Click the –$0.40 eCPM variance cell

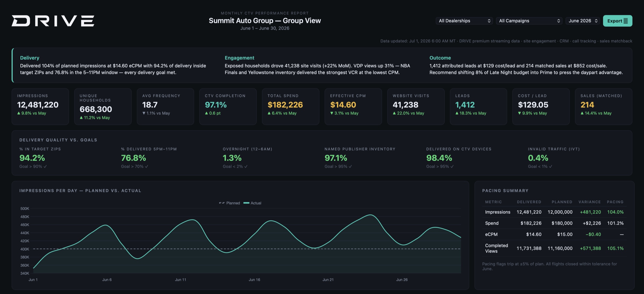click(593, 234)
